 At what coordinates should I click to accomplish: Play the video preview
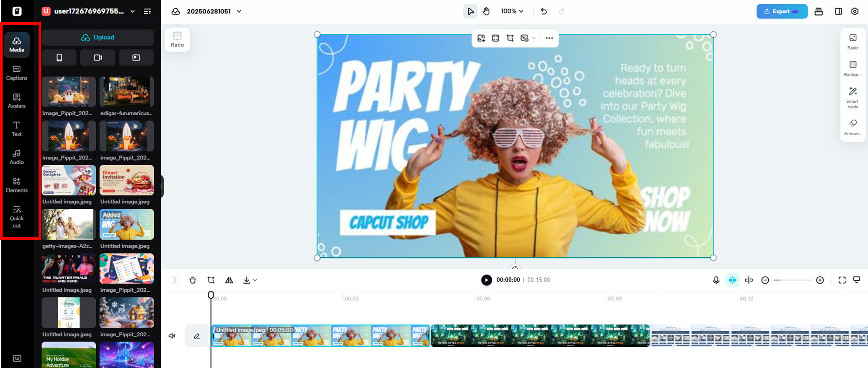coord(487,280)
